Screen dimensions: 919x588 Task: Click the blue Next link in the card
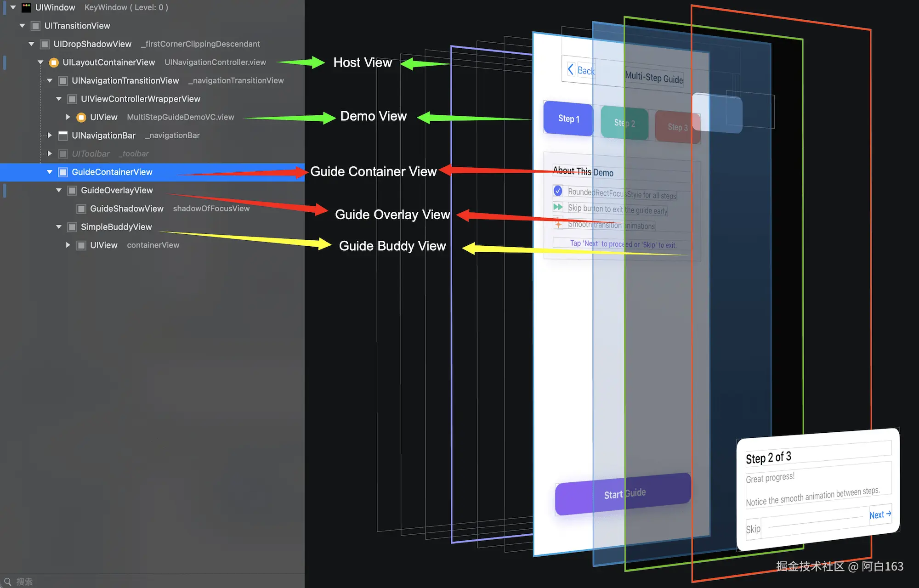879,514
